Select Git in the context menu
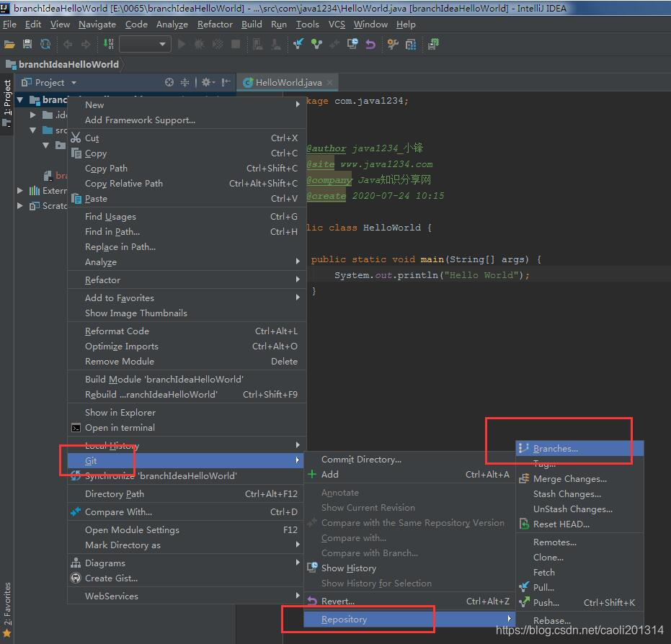671x644 pixels. tap(185, 461)
